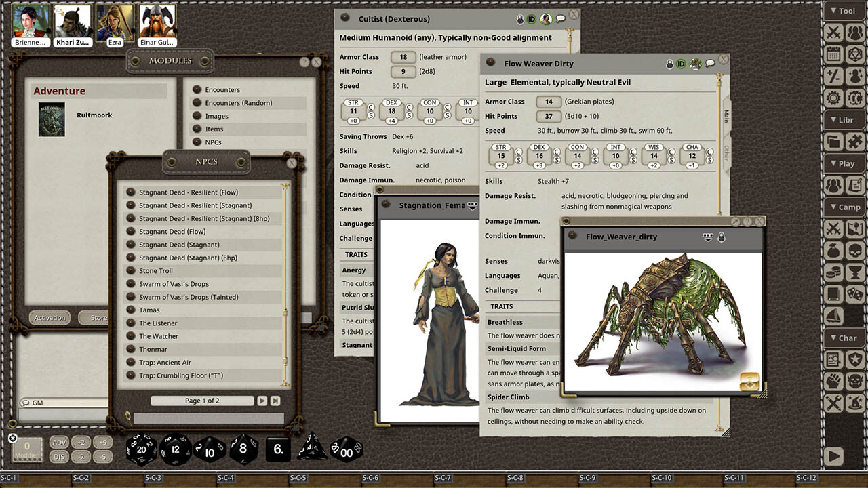
Task: Toggle the lock on the Cultist (Dexterous) sheet
Action: (519, 19)
